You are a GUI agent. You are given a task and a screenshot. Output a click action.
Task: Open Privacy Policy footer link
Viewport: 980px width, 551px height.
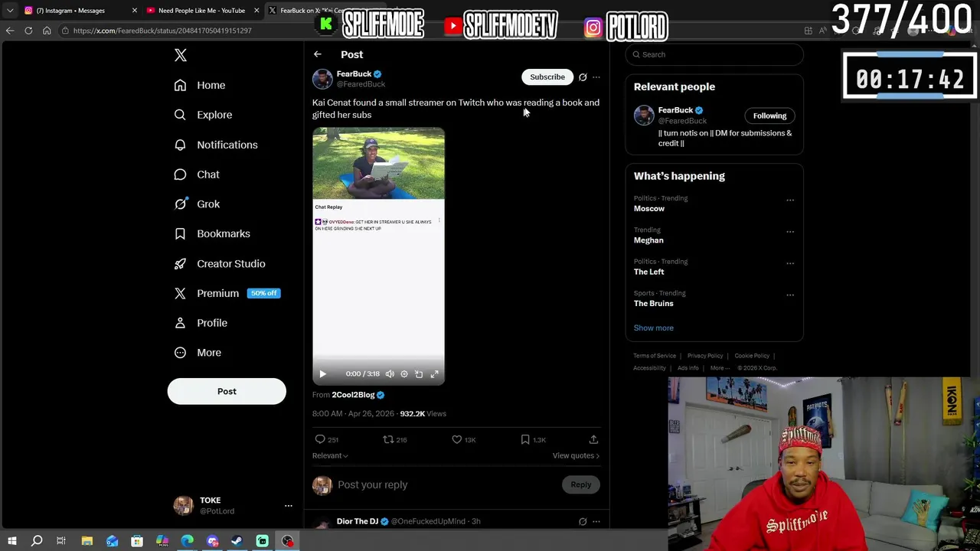[x=705, y=356]
